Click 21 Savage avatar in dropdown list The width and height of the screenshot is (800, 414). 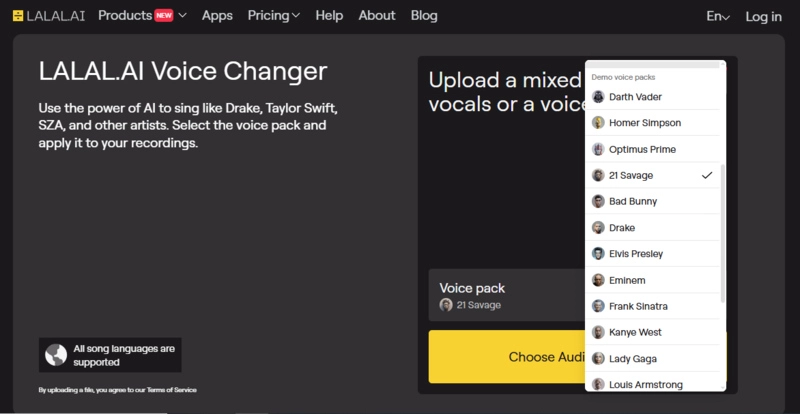[x=598, y=175]
